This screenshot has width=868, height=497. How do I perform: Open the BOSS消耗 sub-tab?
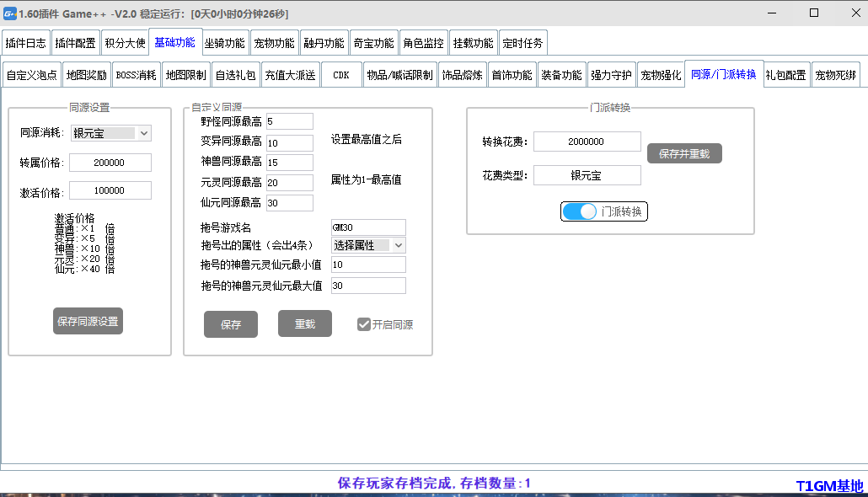[137, 75]
